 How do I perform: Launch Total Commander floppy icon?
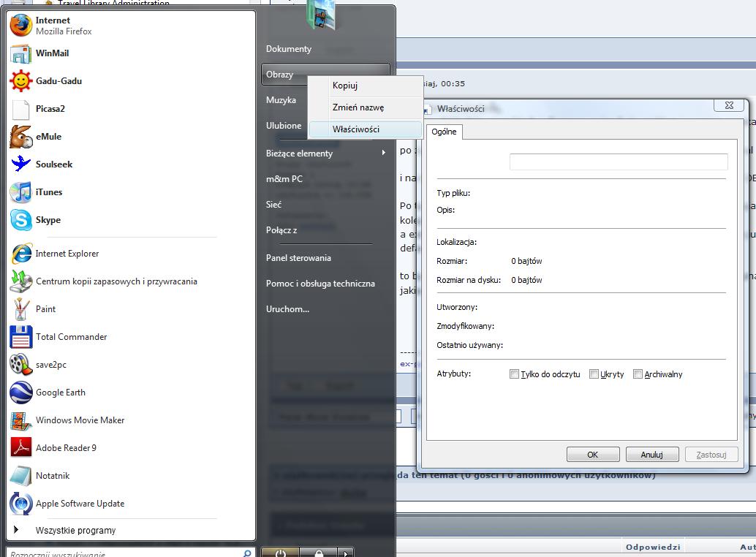pyautogui.click(x=20, y=337)
